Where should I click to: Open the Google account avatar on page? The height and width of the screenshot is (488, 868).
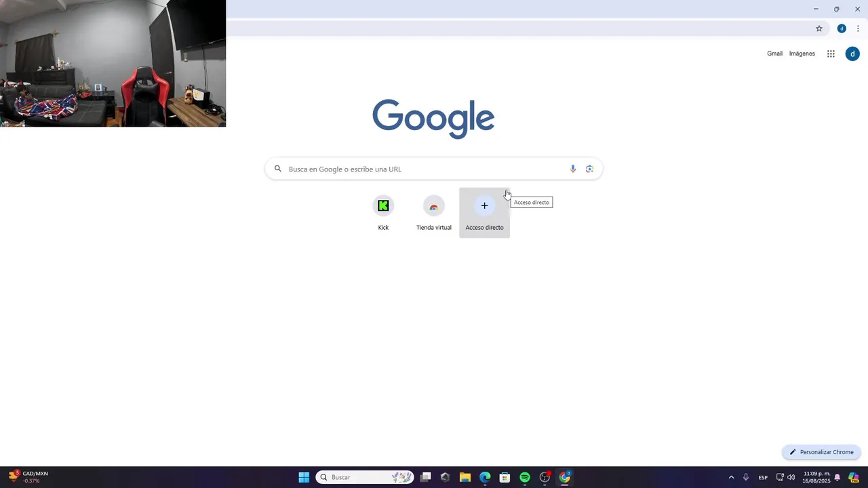tap(852, 54)
